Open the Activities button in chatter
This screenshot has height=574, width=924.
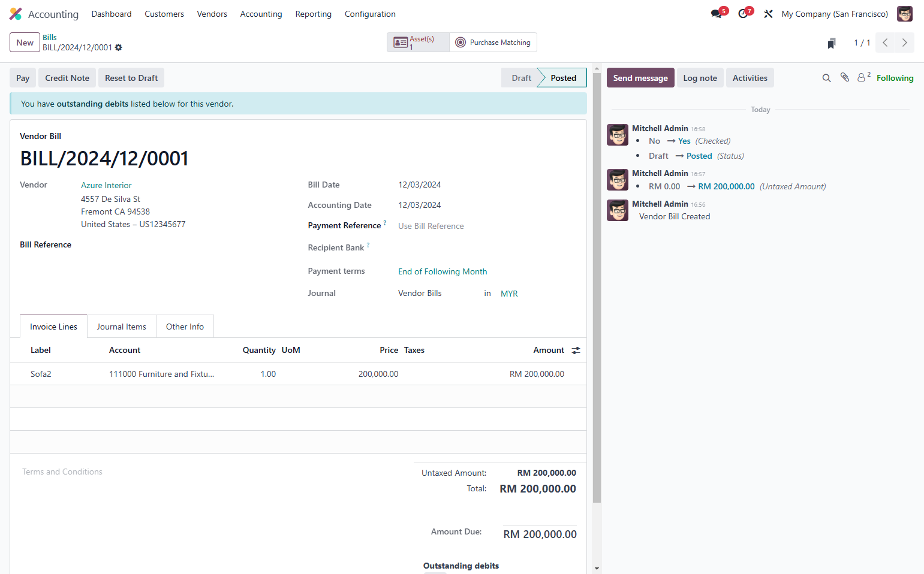750,78
